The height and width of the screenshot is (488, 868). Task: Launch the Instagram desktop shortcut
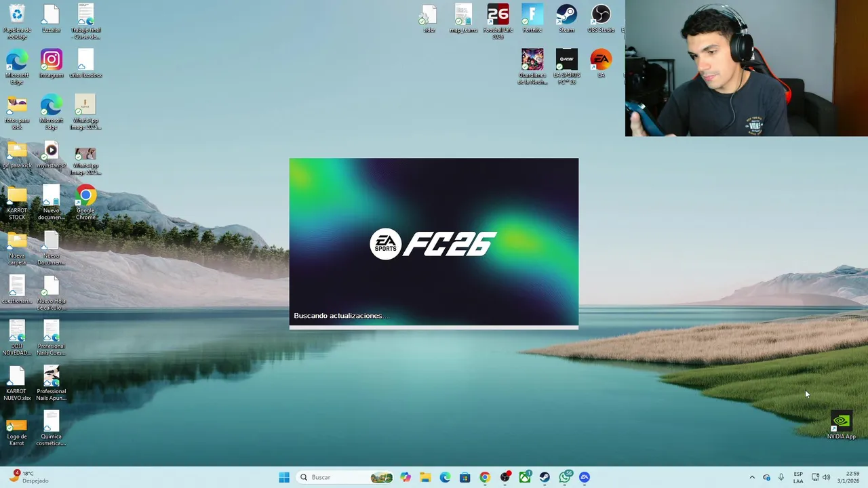(x=51, y=64)
